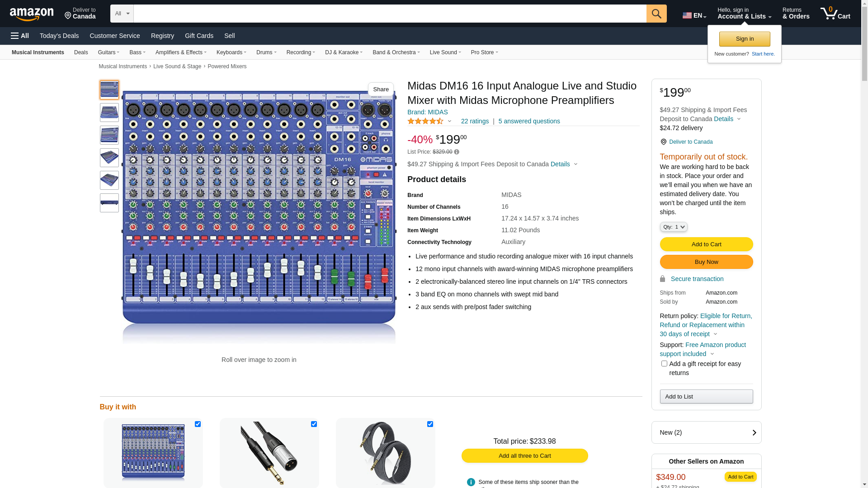
Task: Click the list price info icon
Action: coord(457,152)
